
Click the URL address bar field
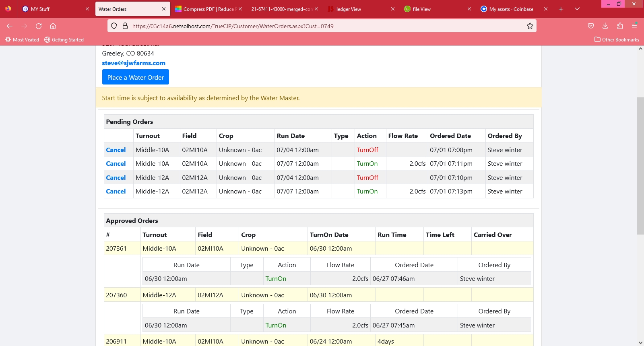[x=322, y=26]
